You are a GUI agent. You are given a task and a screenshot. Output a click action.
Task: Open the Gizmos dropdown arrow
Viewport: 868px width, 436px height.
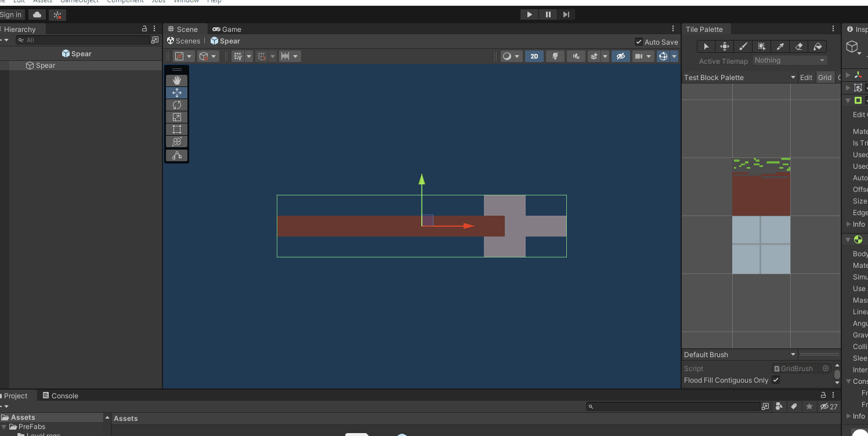tap(674, 56)
